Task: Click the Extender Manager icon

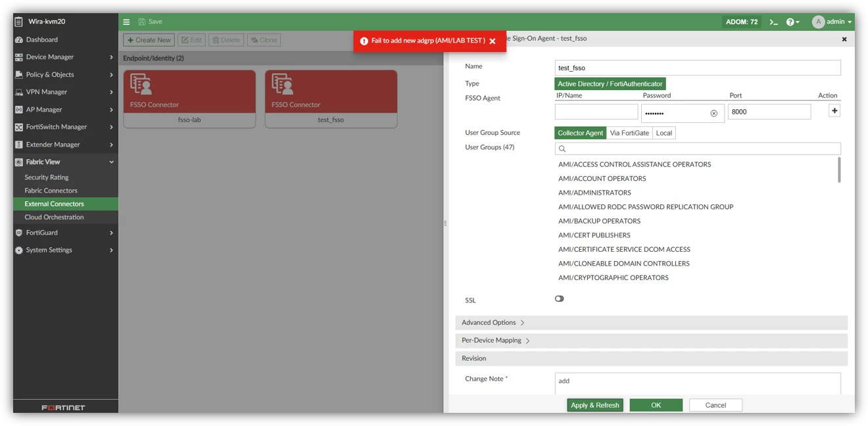Action: click(19, 145)
